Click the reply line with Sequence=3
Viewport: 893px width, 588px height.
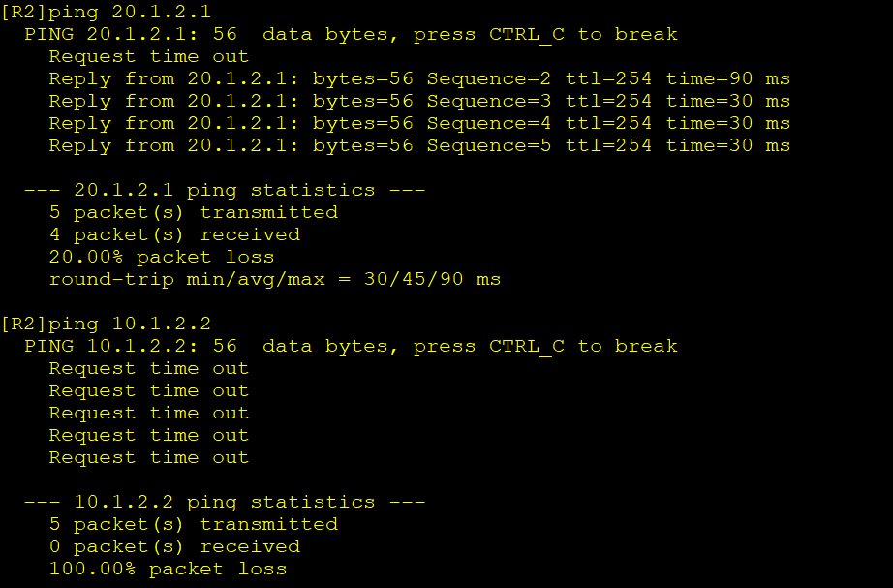[419, 101]
